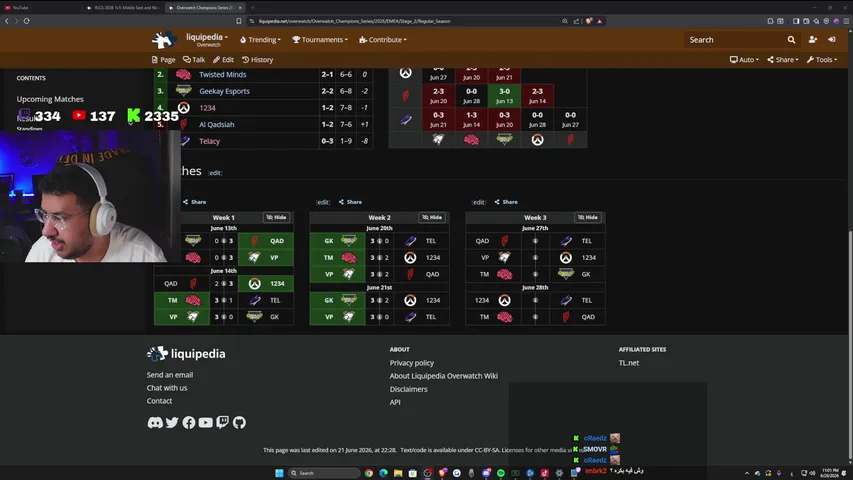Click the API footer link
The image size is (853, 480).
tap(395, 402)
